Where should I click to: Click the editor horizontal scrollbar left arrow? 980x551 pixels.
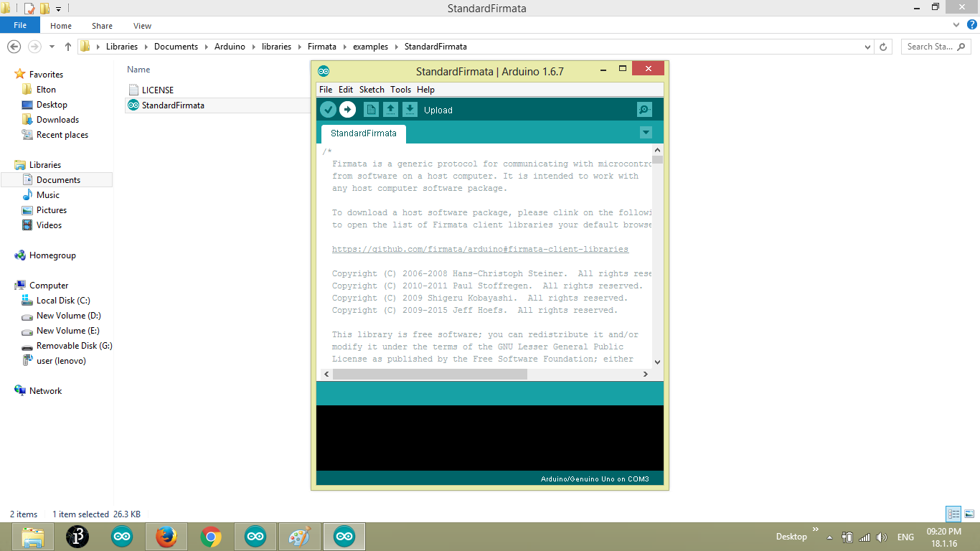(326, 375)
